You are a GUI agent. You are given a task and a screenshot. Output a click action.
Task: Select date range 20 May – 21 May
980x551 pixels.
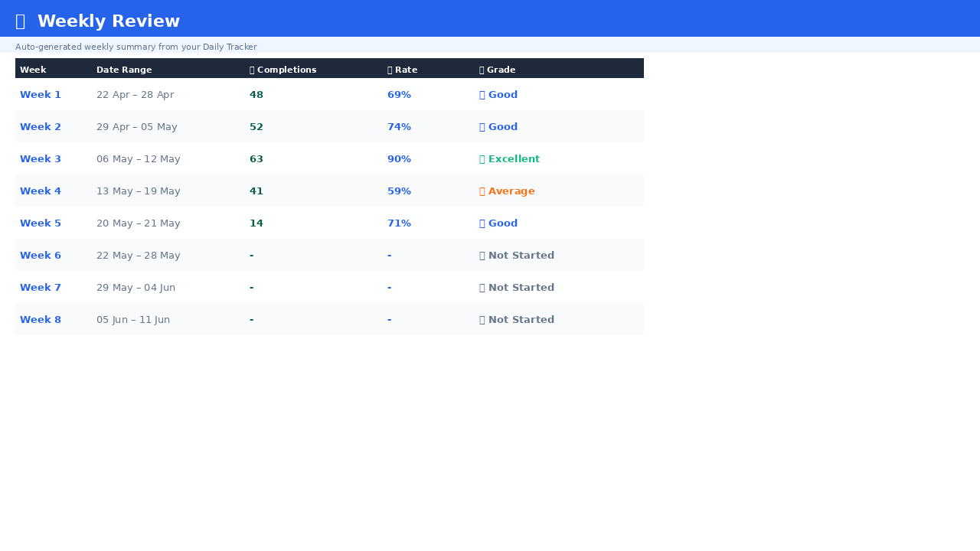click(139, 223)
